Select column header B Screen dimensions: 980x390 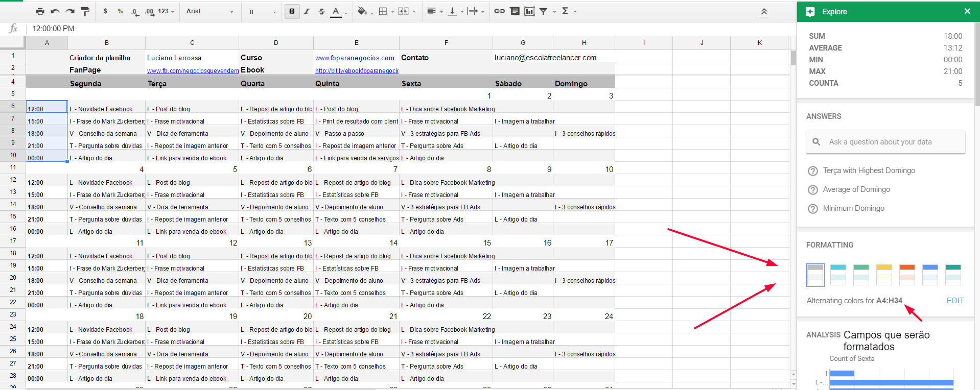click(106, 43)
